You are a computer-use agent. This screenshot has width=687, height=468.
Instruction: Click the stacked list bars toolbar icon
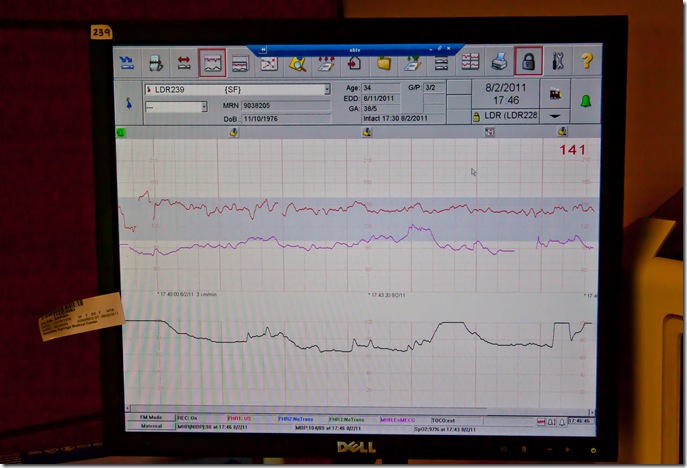[x=441, y=64]
